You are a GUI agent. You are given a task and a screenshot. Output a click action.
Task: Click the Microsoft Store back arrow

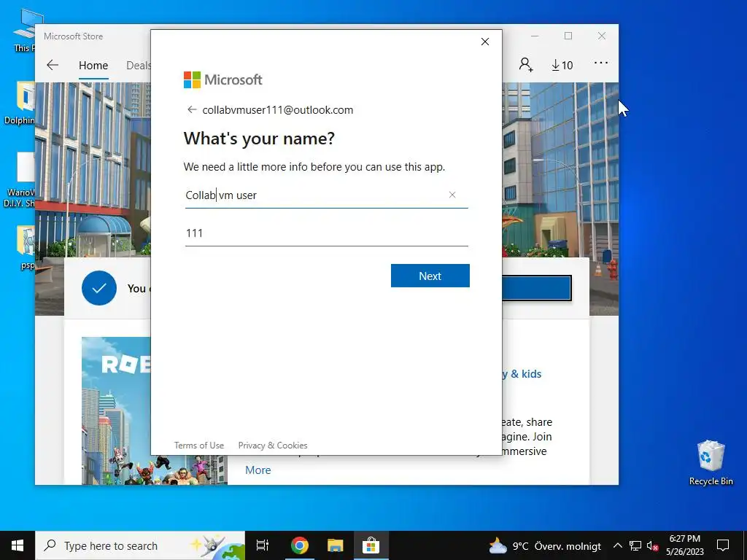(53, 65)
